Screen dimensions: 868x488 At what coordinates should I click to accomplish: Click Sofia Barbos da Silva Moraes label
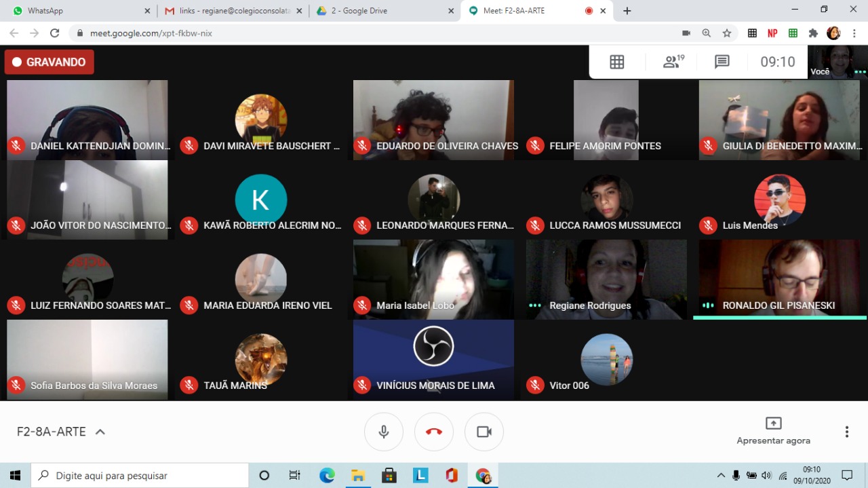click(x=94, y=386)
